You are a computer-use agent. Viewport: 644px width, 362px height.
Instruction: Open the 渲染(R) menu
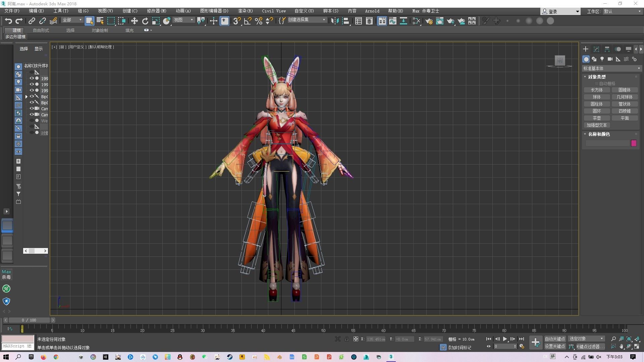pyautogui.click(x=245, y=11)
